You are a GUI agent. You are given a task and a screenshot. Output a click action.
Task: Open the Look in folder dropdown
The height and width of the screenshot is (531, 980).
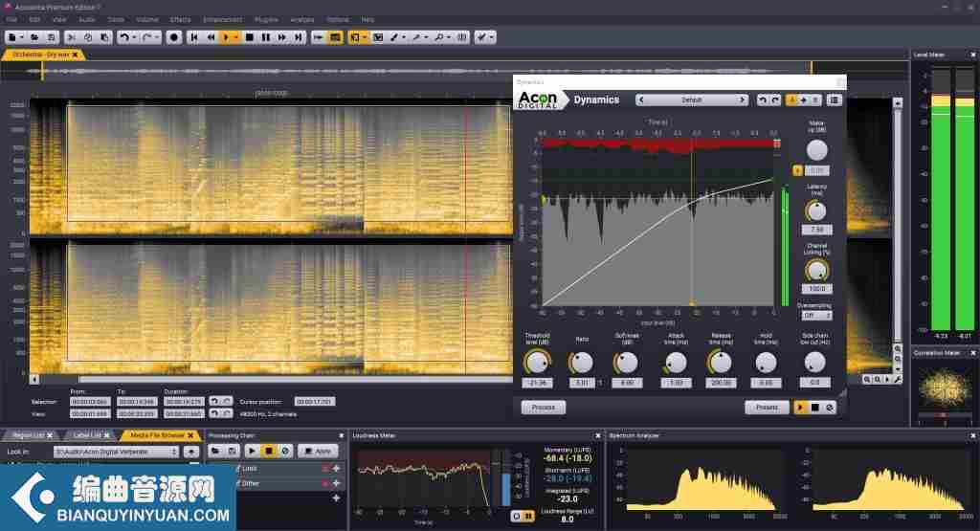[x=116, y=452]
